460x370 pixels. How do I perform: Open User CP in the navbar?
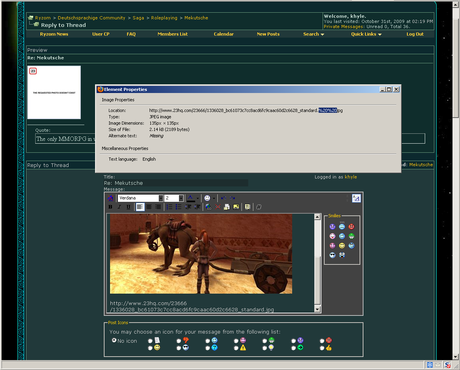(101, 34)
